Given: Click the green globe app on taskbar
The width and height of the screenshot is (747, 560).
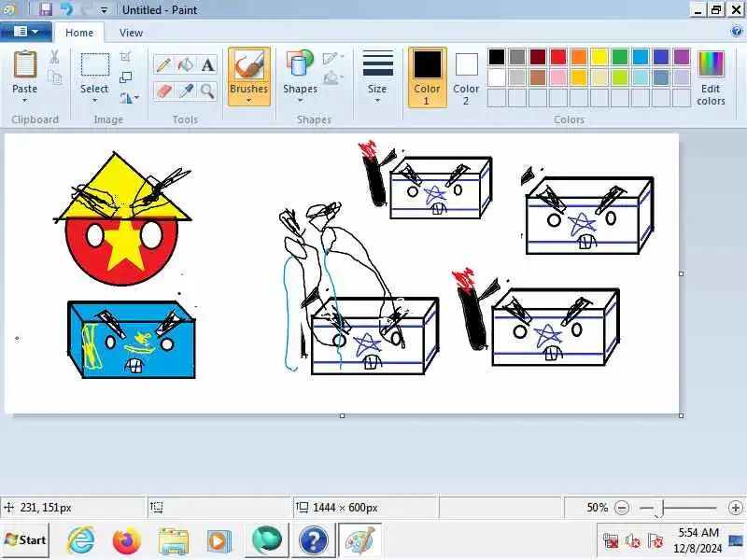Looking at the screenshot, I should 266,540.
